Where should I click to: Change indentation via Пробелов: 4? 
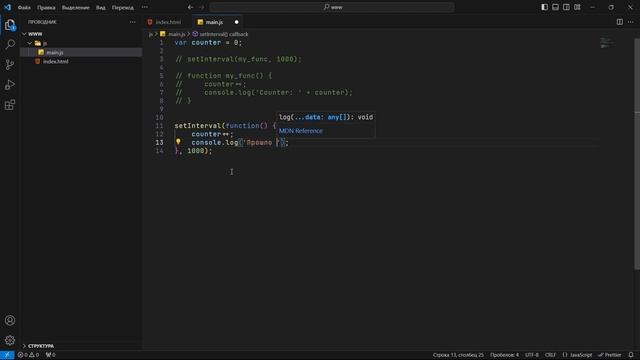pyautogui.click(x=504, y=355)
